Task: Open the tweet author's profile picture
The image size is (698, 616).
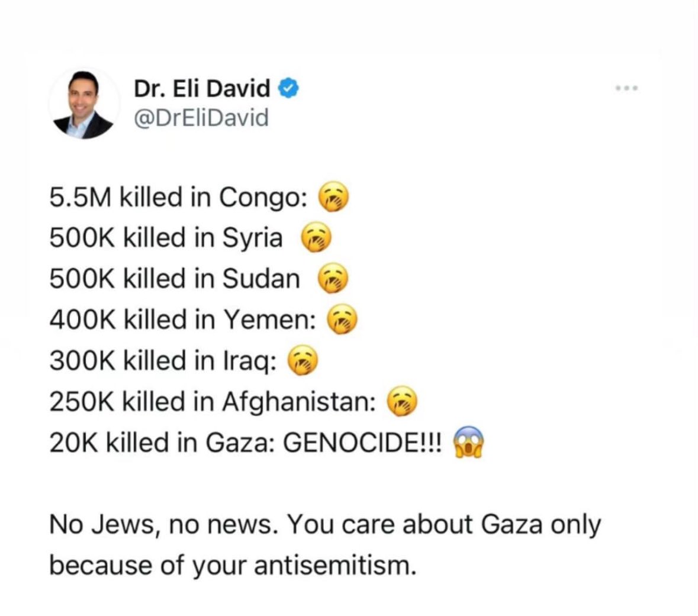Action: click(x=83, y=104)
